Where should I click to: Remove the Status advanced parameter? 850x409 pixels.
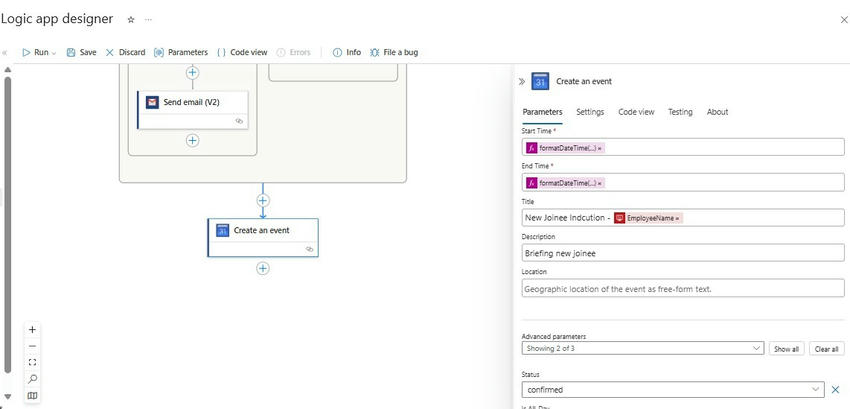(836, 389)
